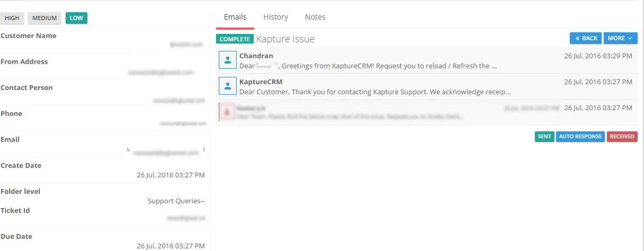
Task: Click the From Address field label
Action: coord(24,62)
